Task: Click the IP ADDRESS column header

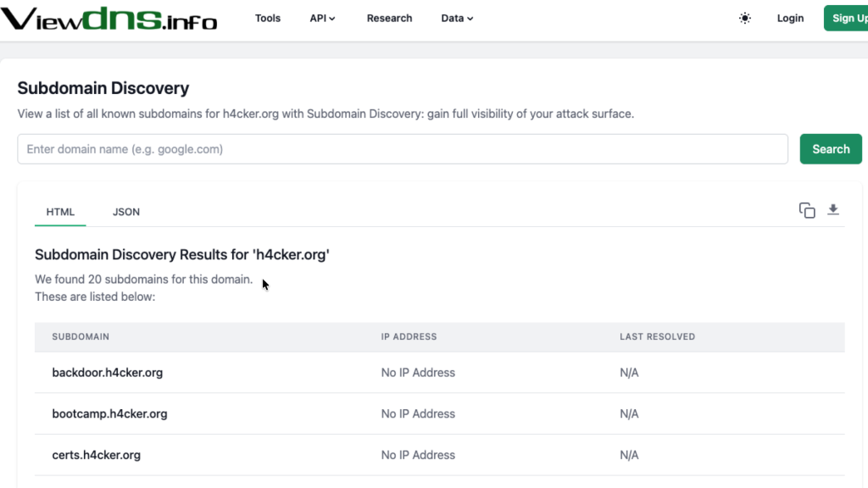Action: [x=409, y=336]
